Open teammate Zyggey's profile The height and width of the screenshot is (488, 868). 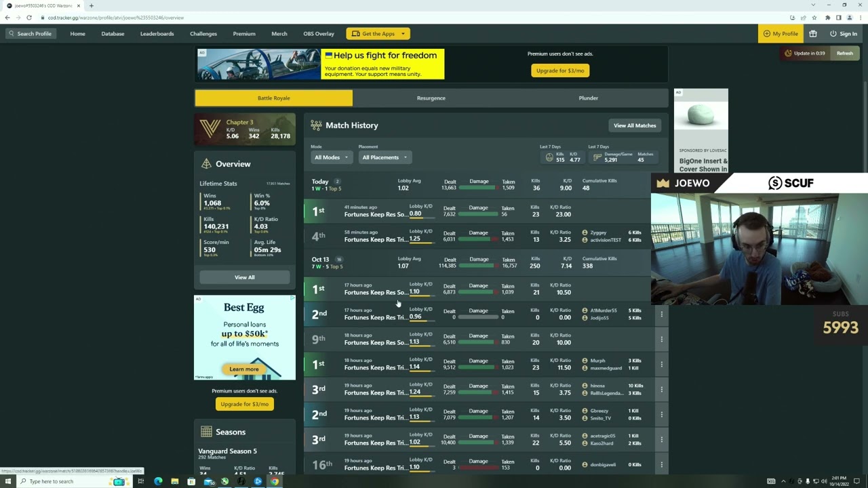(598, 232)
